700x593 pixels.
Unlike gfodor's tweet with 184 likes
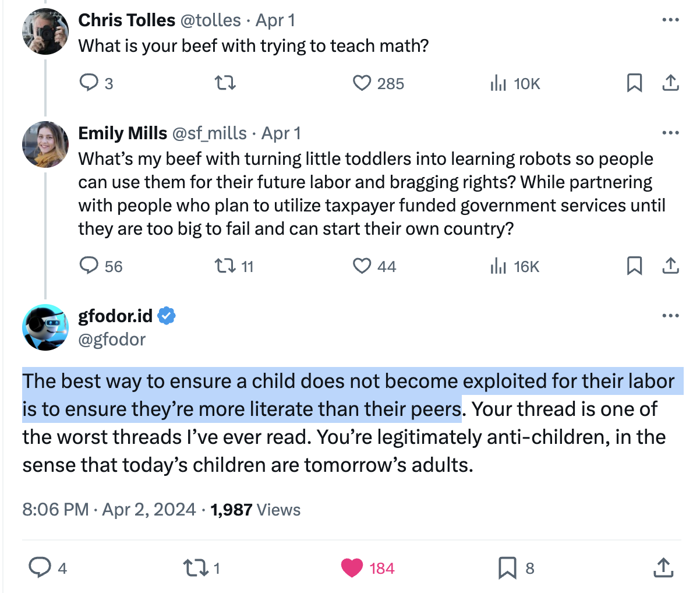pos(352,567)
